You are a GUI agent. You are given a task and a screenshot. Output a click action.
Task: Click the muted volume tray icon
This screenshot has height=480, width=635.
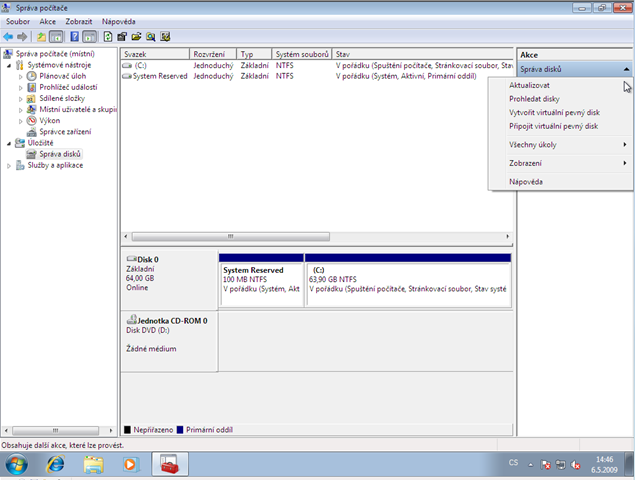click(575, 465)
